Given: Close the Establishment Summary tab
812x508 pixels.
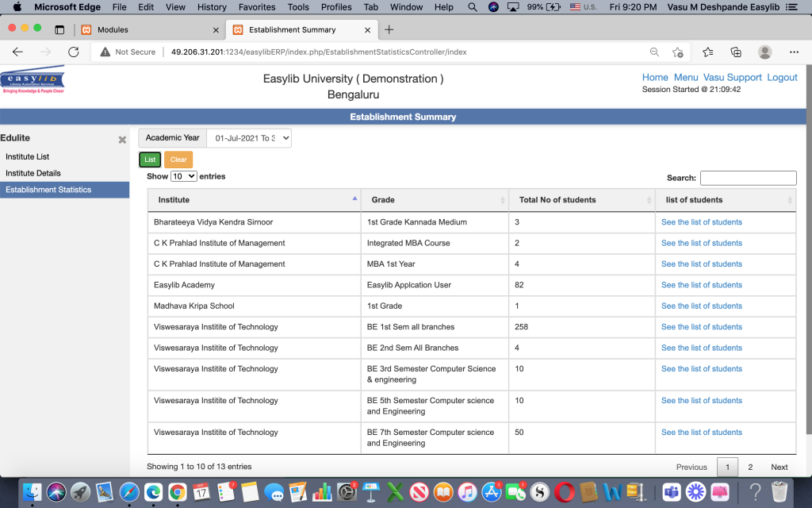Looking at the screenshot, I should coord(367,30).
